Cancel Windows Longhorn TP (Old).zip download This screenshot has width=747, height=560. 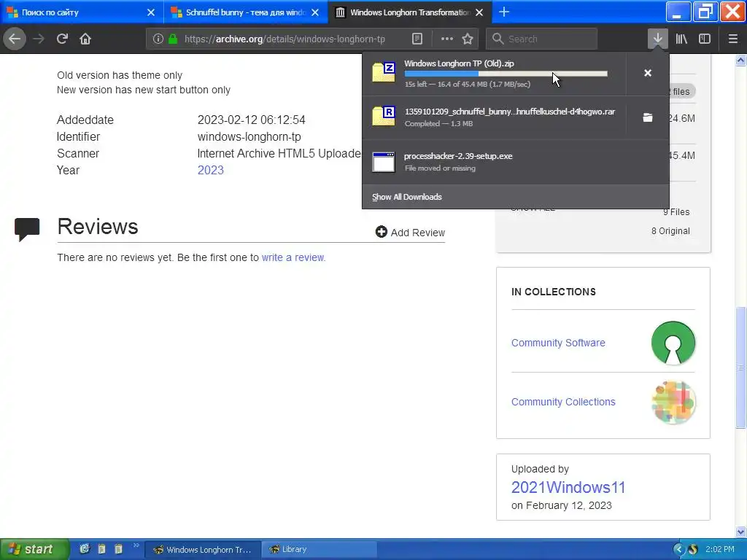point(648,73)
